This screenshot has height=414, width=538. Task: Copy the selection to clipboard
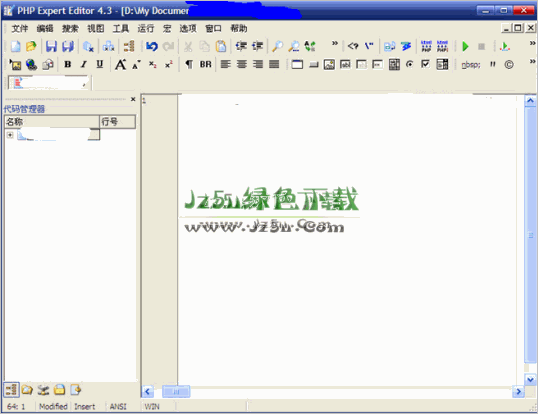(x=204, y=46)
